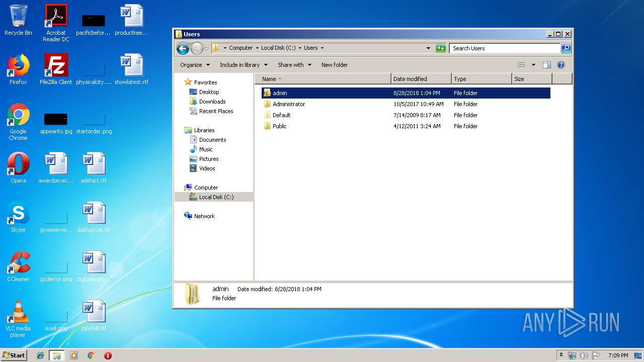
Task: Expand the breadcrumb arrow after Computer
Action: point(257,48)
